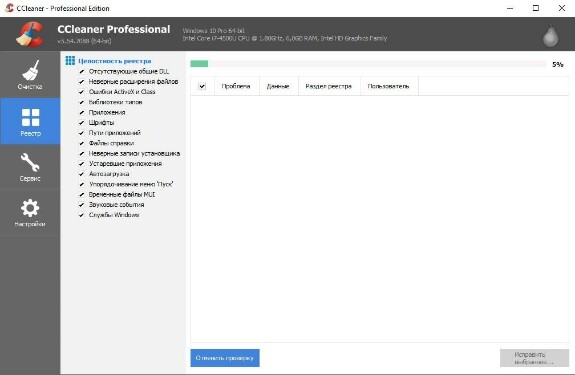Click the green scan progress bar
Image resolution: width=575 pixels, height=375 pixels.
coord(199,64)
